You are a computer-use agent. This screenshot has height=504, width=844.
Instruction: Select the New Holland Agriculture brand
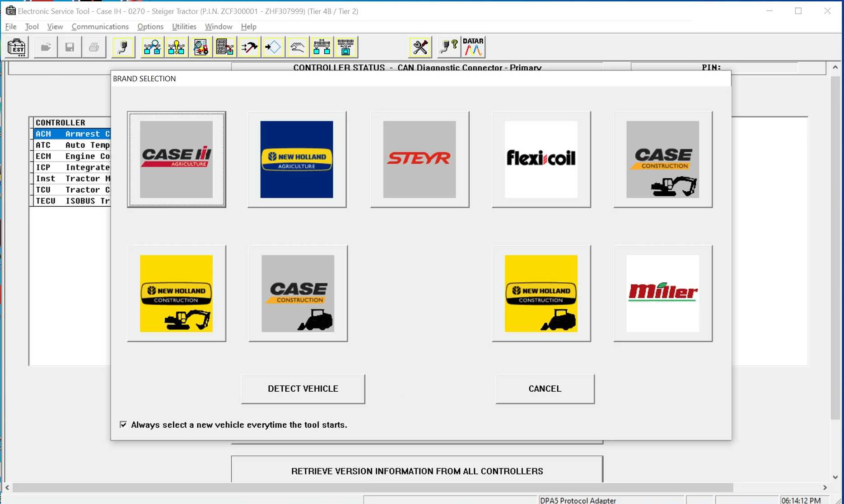pyautogui.click(x=297, y=159)
